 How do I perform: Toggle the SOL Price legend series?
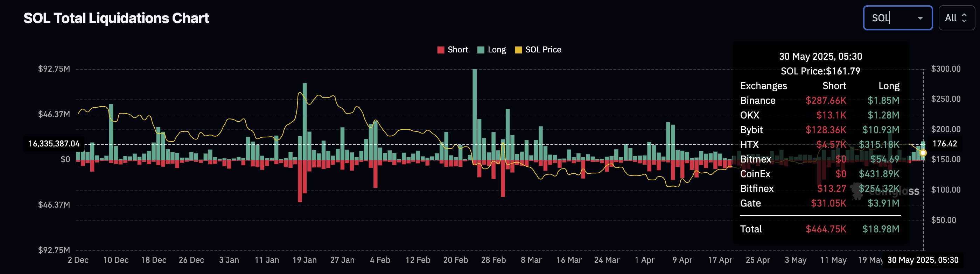pos(538,50)
